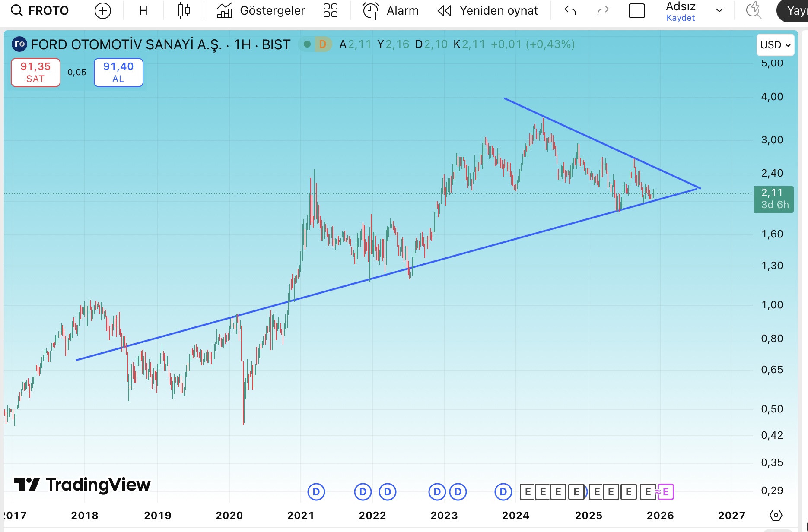Viewport: 808px width, 532px height.
Task: Click the A2,11 open value
Action: 355,44
